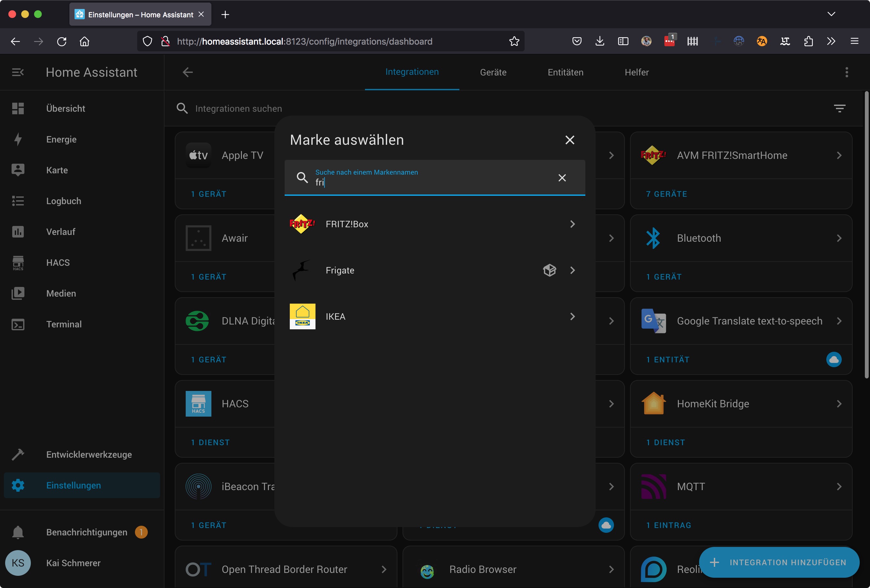The image size is (870, 588).
Task: Click Integration hinzufügen button
Action: pos(779,562)
